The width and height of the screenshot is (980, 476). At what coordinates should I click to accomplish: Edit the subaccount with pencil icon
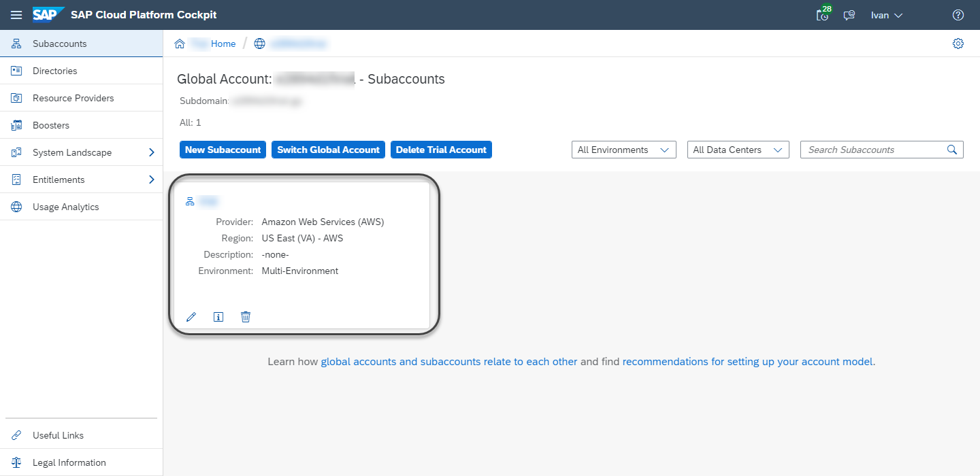[x=191, y=317]
